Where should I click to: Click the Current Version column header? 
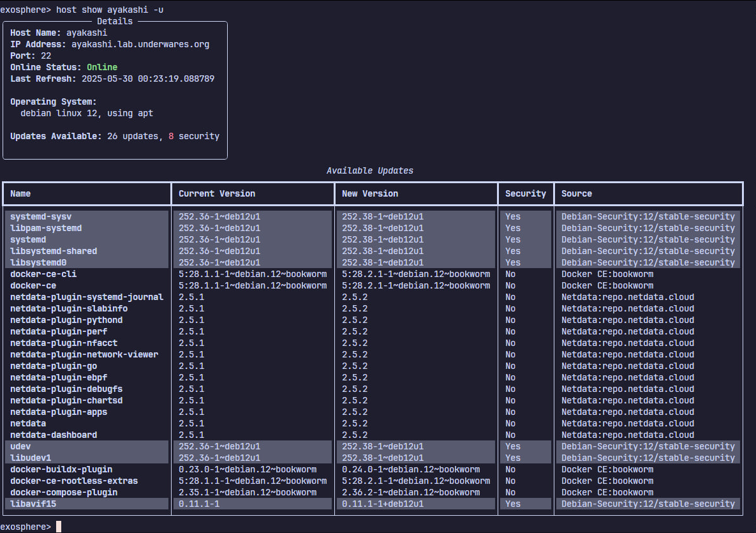[217, 193]
